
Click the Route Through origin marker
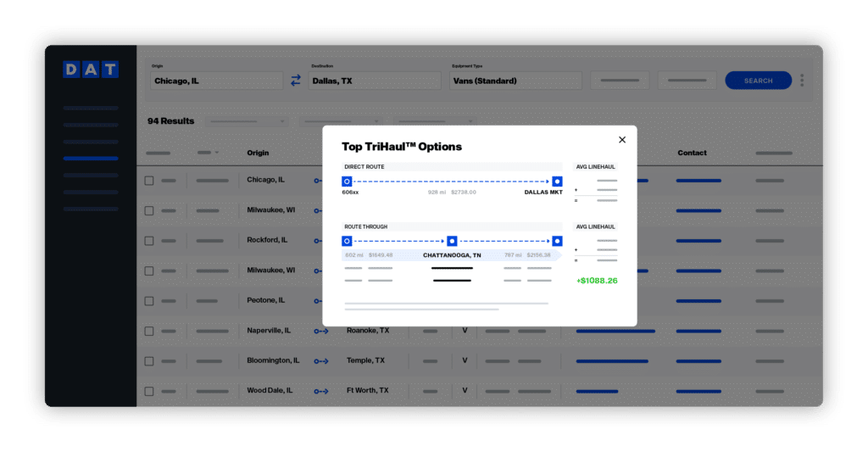tap(347, 241)
